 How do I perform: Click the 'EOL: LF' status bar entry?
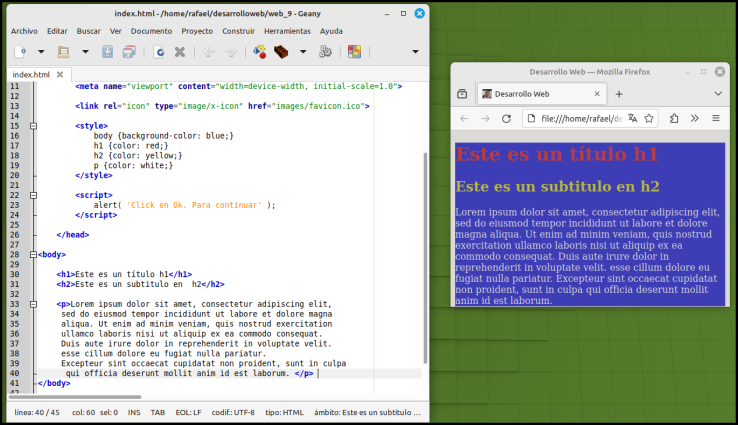188,412
